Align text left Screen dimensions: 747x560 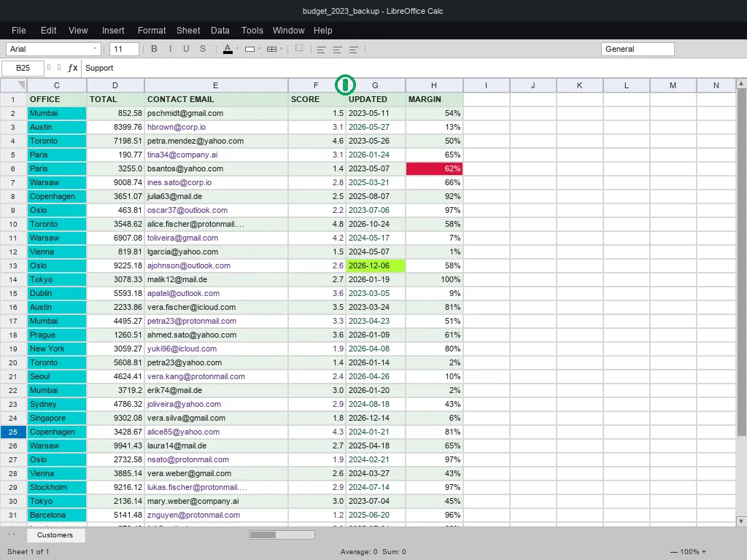(x=322, y=50)
